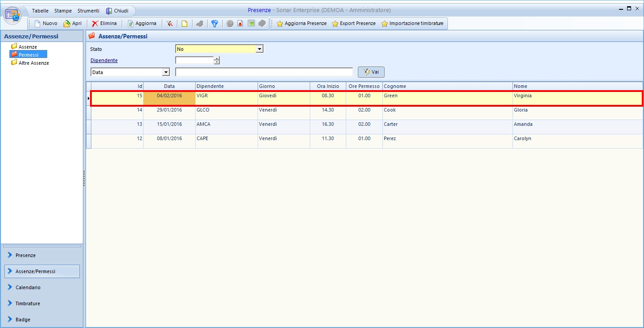Open the Data search field dropdown

166,72
